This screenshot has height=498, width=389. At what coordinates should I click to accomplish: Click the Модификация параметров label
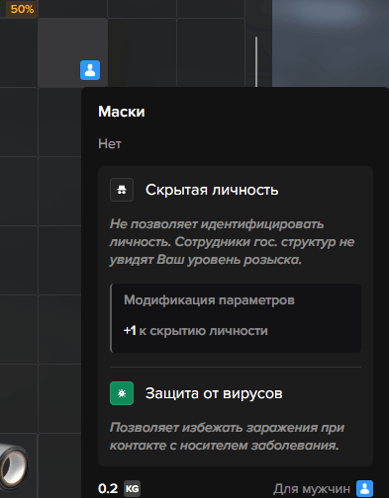tap(209, 300)
